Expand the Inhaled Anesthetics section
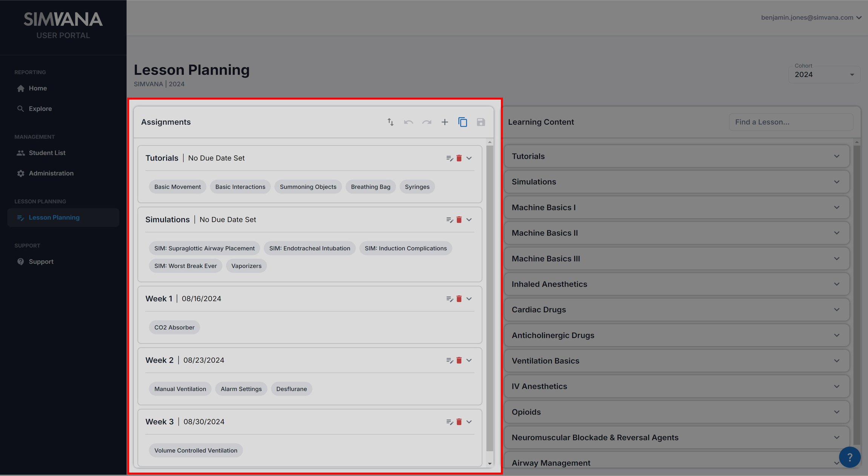868x476 pixels. click(676, 284)
